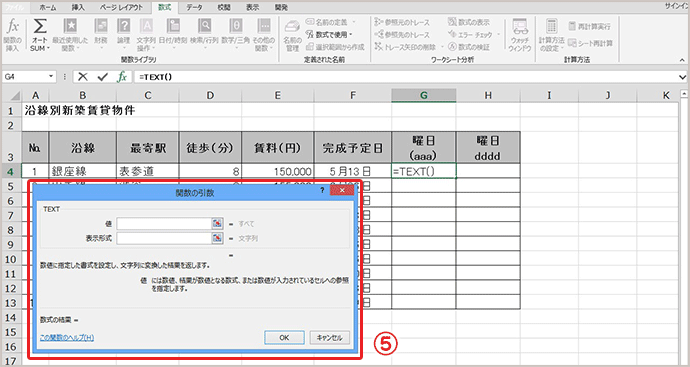This screenshot has width=690, height=367.
Task: Open the Date & Time (日付/時刻) functions icon
Action: coord(173,35)
